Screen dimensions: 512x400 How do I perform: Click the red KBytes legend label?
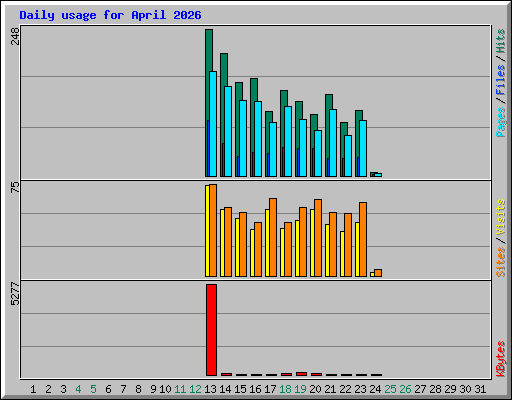[x=501, y=359]
